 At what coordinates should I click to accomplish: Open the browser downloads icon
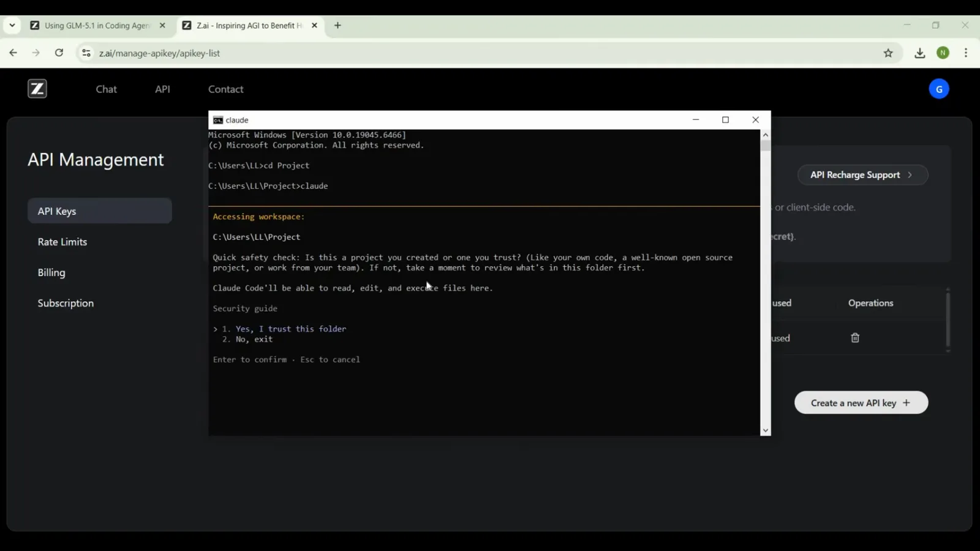click(919, 53)
